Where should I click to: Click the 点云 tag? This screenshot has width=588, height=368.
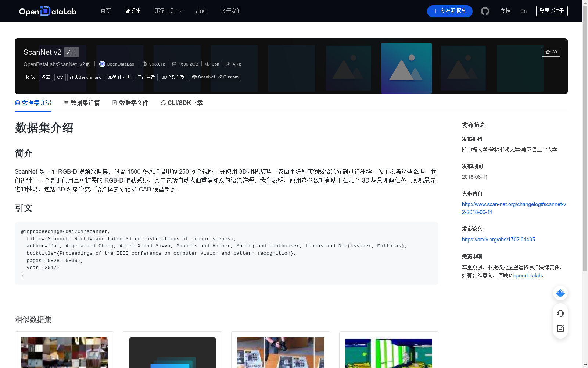pyautogui.click(x=46, y=77)
